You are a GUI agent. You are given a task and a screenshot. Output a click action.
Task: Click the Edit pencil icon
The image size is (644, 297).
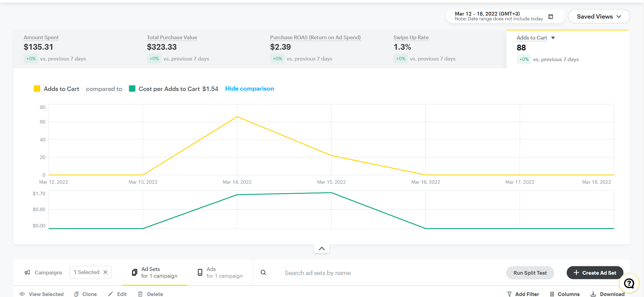(x=110, y=294)
